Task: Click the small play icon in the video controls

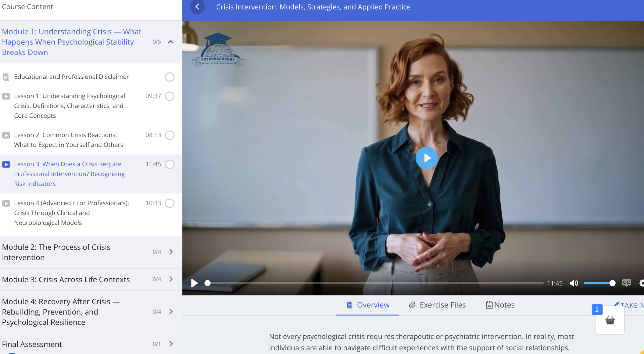Action: pos(194,283)
